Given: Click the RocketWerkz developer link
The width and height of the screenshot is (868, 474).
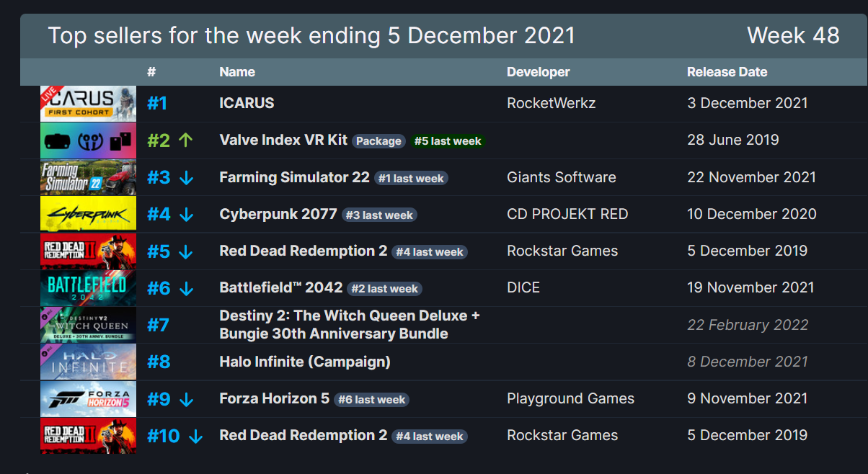Looking at the screenshot, I should click(552, 103).
